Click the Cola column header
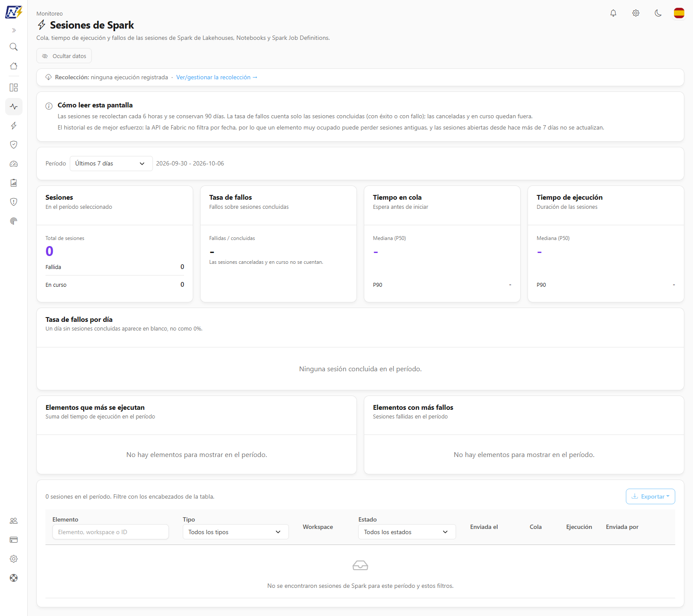The width and height of the screenshot is (693, 616). tap(535, 527)
